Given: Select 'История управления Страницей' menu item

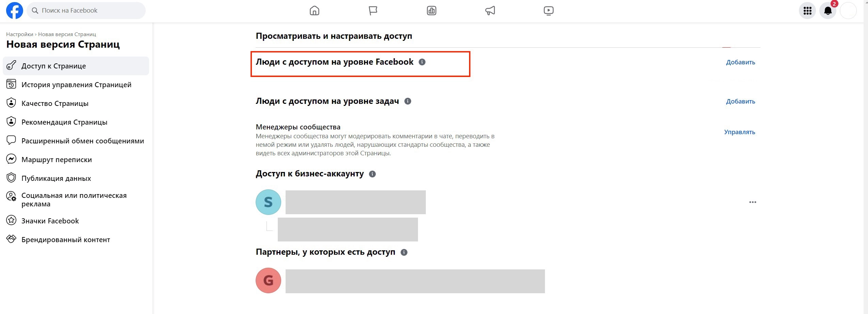Looking at the screenshot, I should coord(76,85).
